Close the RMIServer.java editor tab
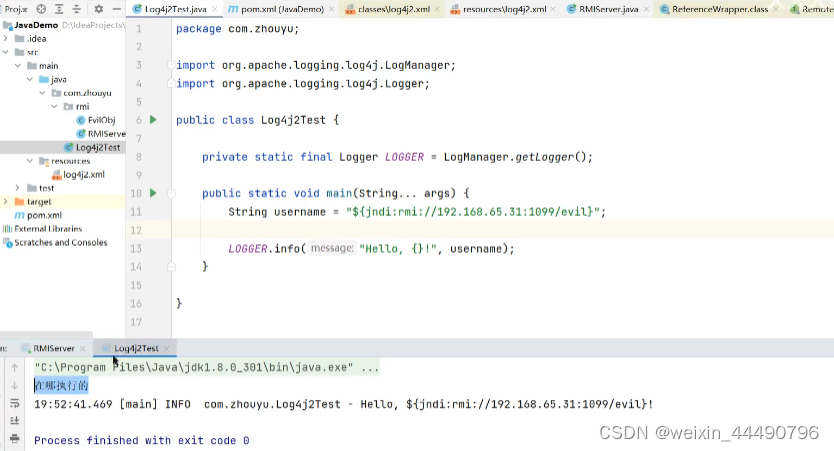Viewport: 834px width, 451px height. (x=646, y=9)
